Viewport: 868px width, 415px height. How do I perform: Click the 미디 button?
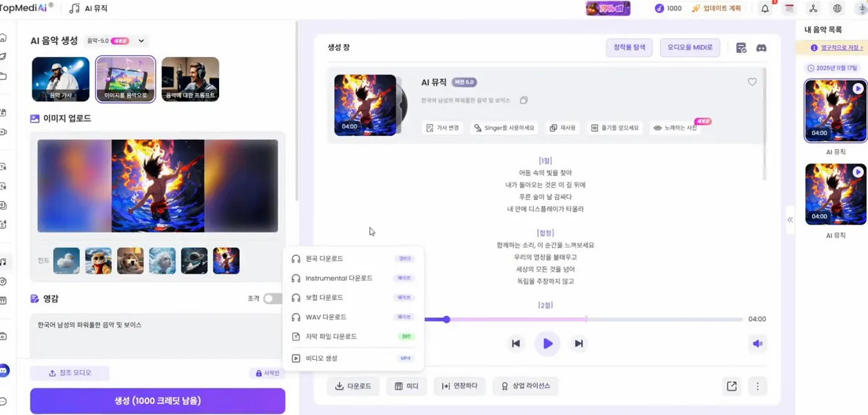click(406, 386)
